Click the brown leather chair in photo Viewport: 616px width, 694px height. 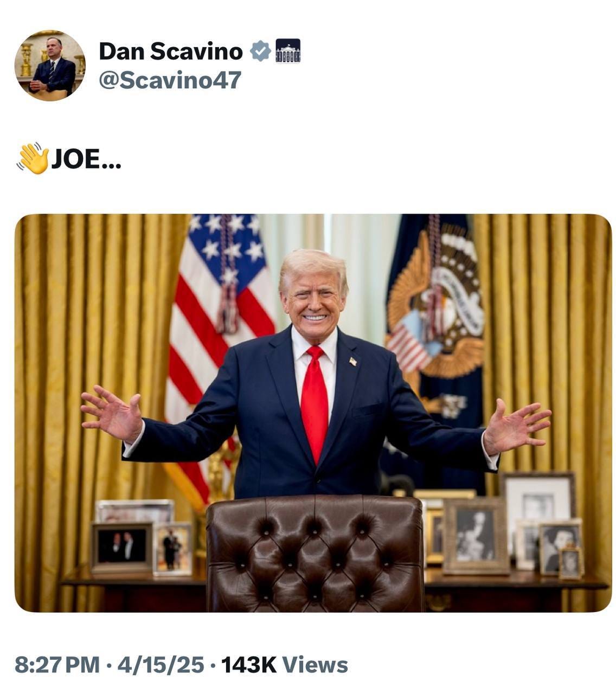[315, 554]
